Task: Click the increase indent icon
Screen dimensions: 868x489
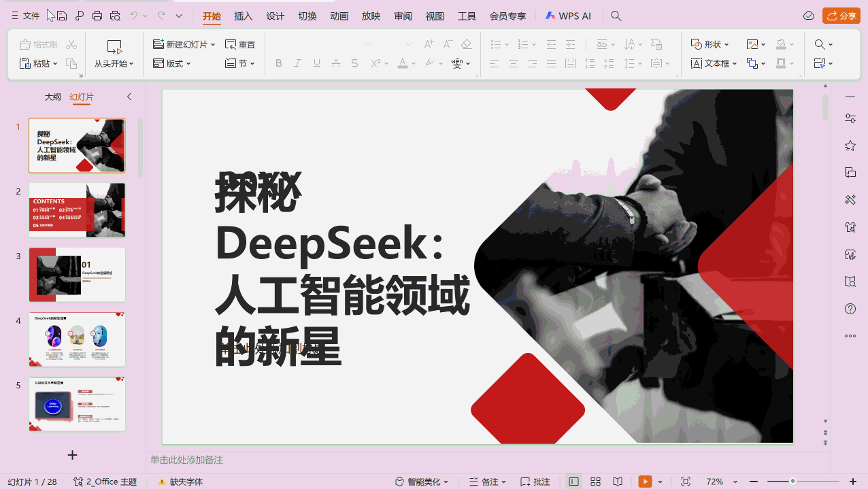Action: 571,44
